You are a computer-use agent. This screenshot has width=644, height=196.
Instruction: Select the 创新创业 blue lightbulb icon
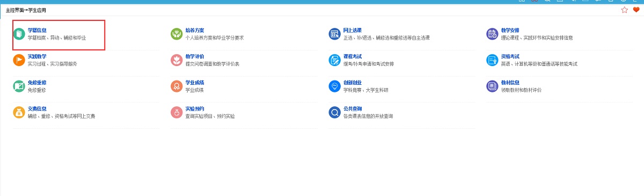coord(334,86)
